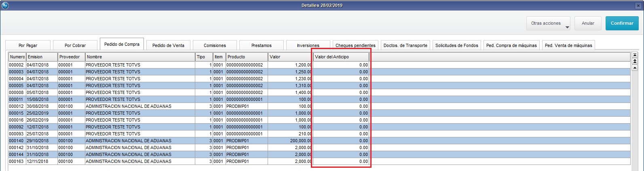This screenshot has width=644, height=171.
Task: Click the Nombre column header
Action: (140, 57)
